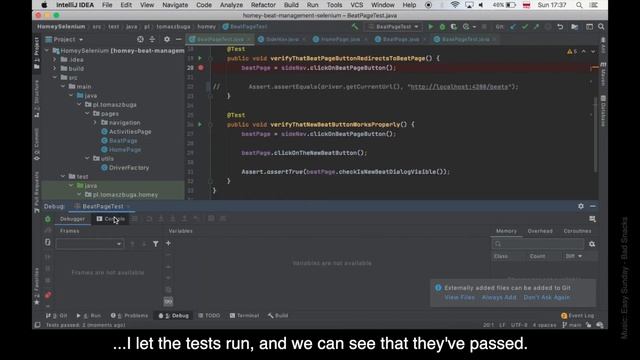The width and height of the screenshot is (640, 360).
Task: Click the rerun debug icon in Debug panel
Action: [48, 219]
